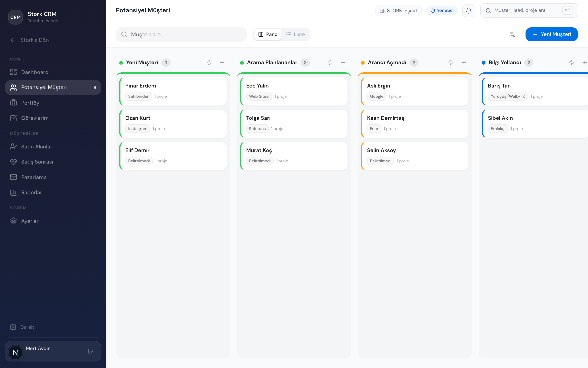588x368 pixels.
Task: Switch to Pano board view
Action: click(x=268, y=34)
